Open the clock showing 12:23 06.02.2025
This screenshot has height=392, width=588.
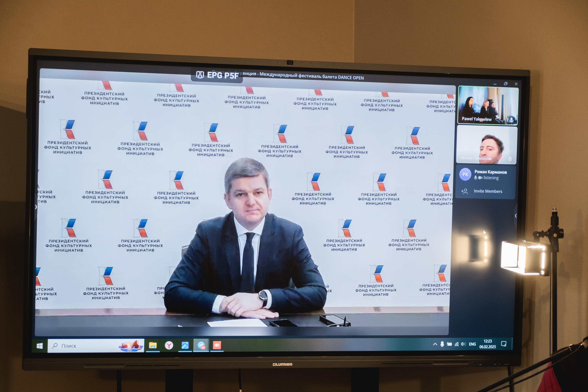(x=487, y=344)
